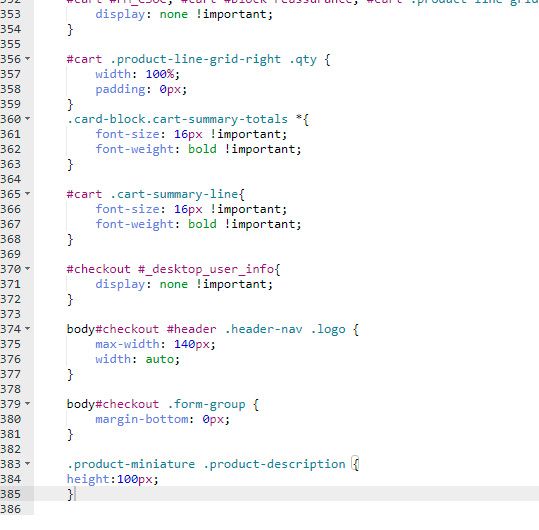Click the width: auto declaration
The width and height of the screenshot is (539, 530).
click(138, 359)
